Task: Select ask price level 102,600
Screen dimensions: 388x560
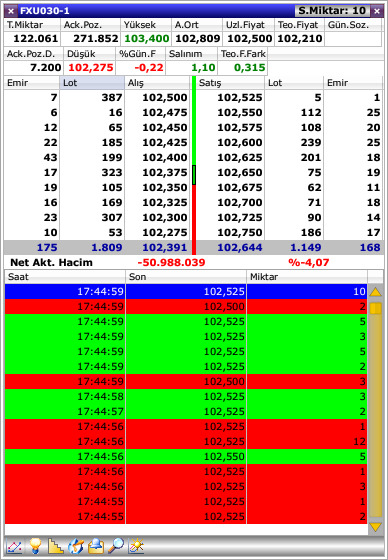Action: [240, 142]
